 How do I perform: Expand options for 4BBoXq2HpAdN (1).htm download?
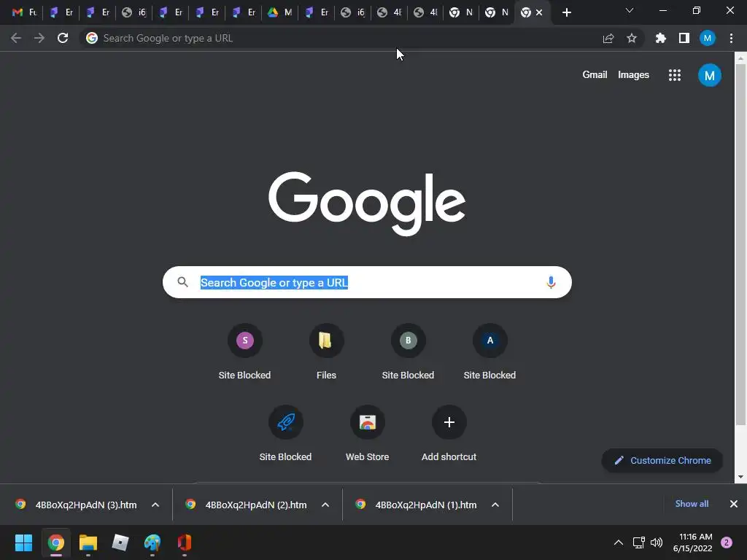[495, 505]
